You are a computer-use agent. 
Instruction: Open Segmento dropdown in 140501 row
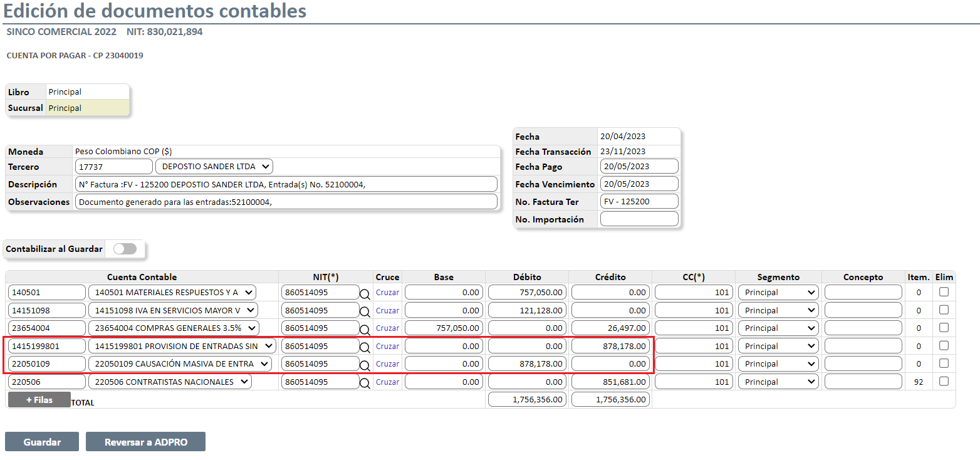[778, 292]
